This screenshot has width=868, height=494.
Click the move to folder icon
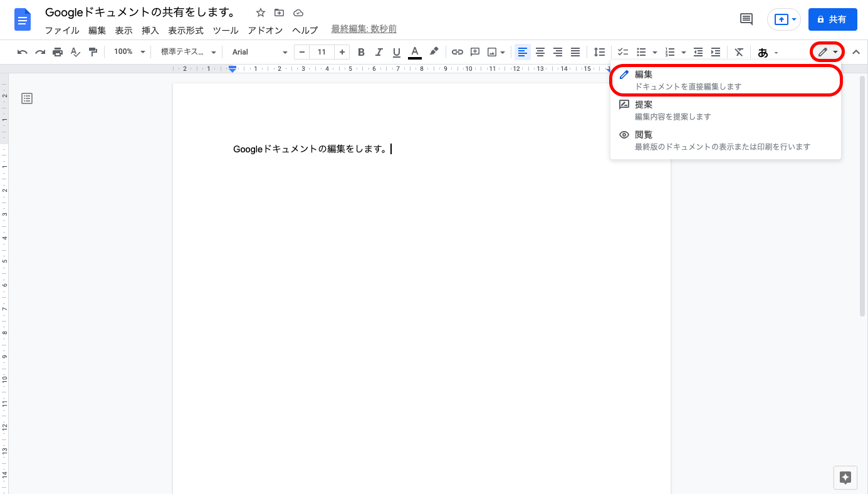[280, 13]
